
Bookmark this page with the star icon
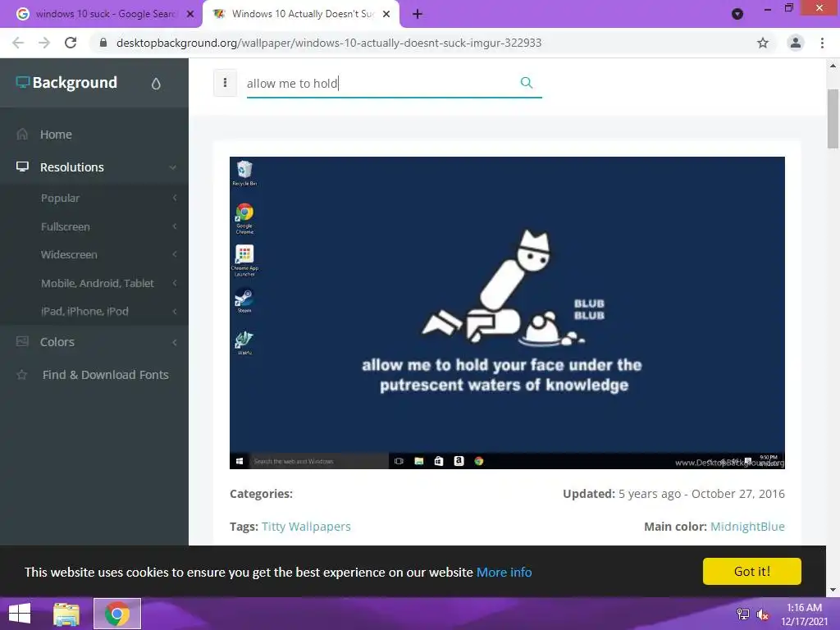point(763,43)
